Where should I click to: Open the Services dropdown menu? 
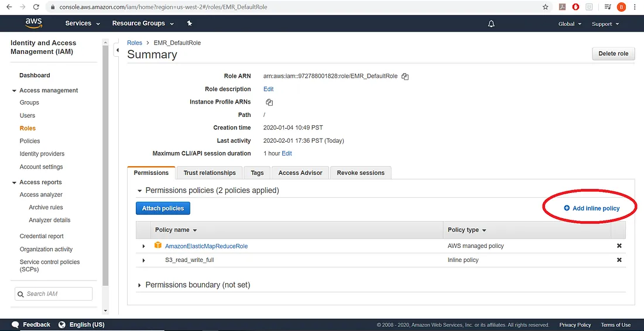(83, 23)
